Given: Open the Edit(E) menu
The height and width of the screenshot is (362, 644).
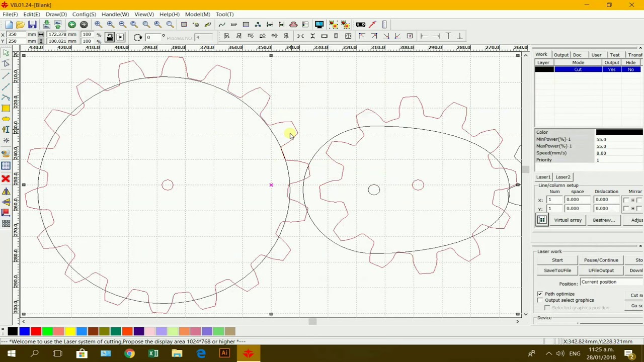Looking at the screenshot, I should (x=31, y=14).
